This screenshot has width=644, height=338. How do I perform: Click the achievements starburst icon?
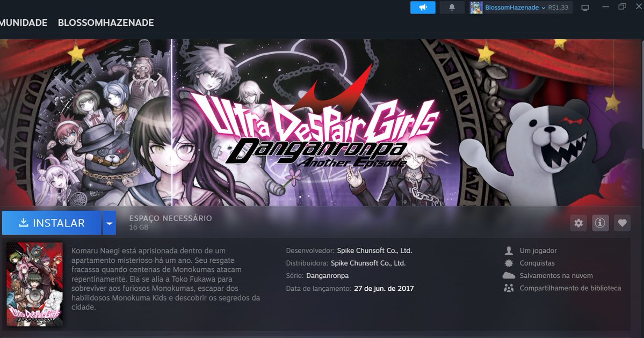point(509,263)
